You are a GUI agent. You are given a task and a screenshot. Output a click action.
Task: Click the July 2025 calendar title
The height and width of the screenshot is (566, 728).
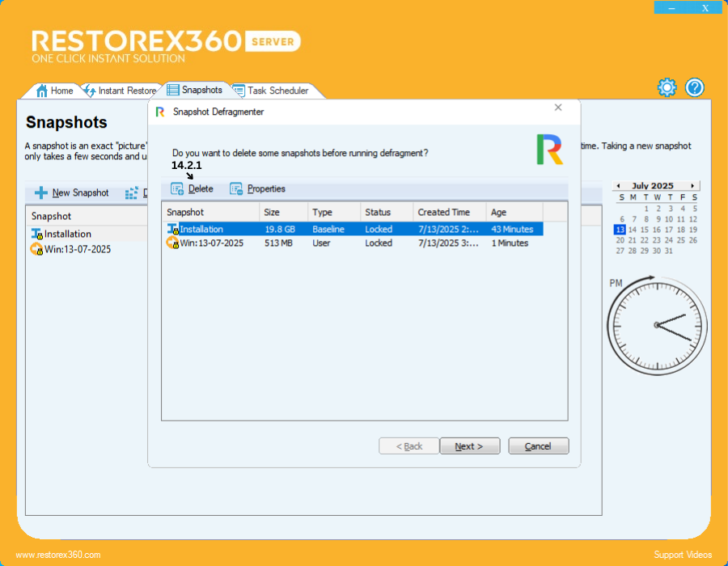[x=652, y=186]
